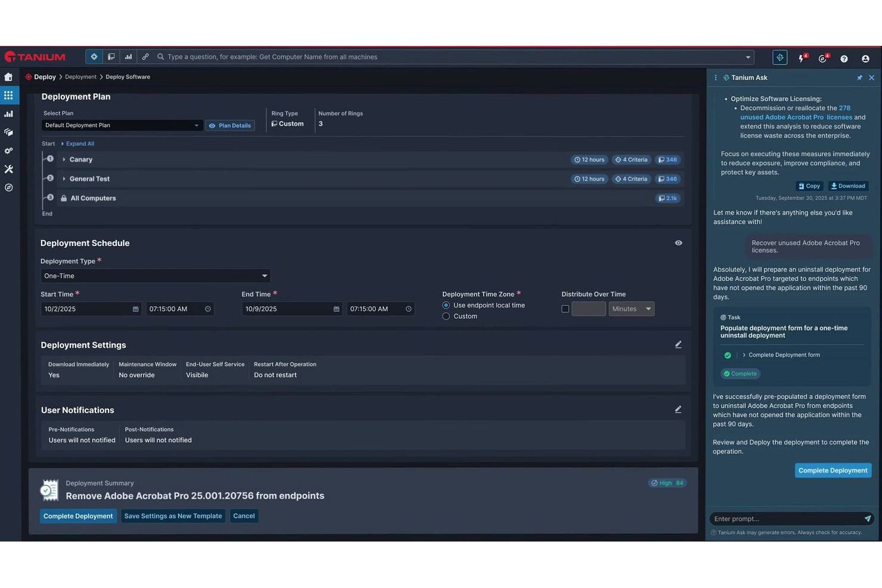Viewport: 882px width, 588px height.
Task: Open the reporting analytics icon in sidebar
Action: tap(8, 113)
